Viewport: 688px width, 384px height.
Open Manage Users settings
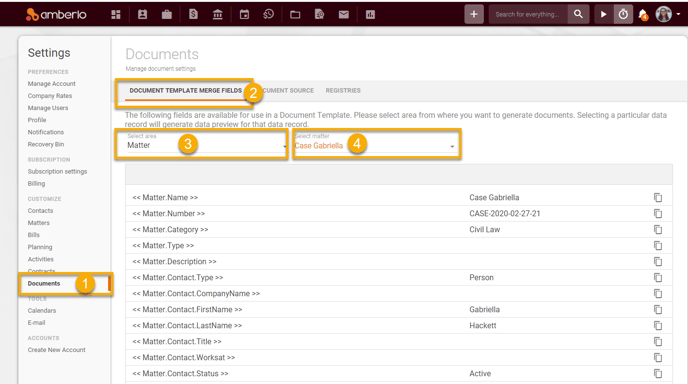point(48,108)
